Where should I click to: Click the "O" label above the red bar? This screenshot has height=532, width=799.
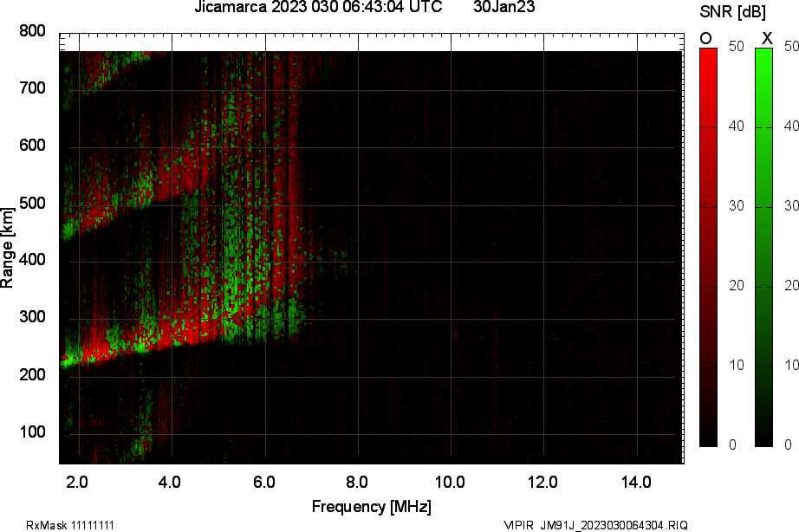tap(706, 37)
